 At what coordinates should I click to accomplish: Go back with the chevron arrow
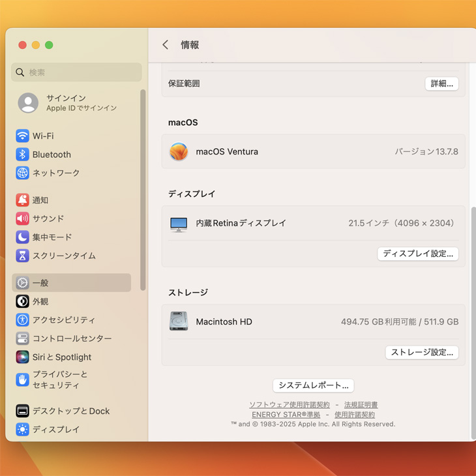pyautogui.click(x=165, y=44)
